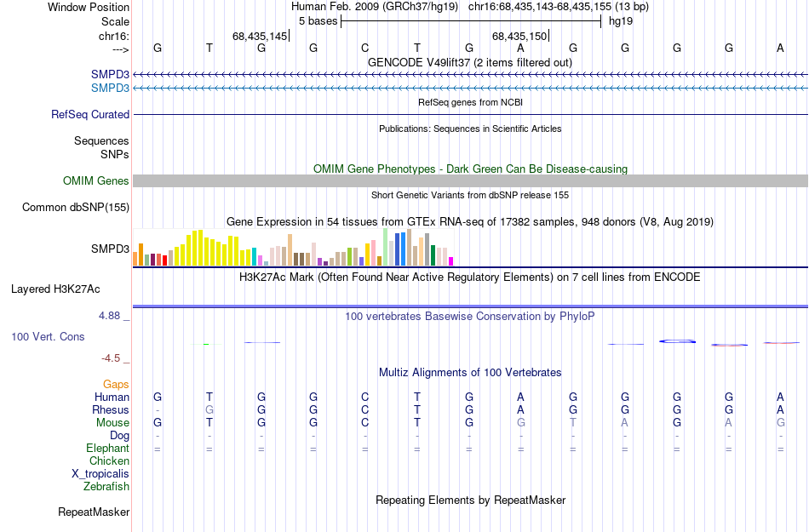Click the RefSeq Curated intron line
The width and height of the screenshot is (809, 532).
(471, 114)
